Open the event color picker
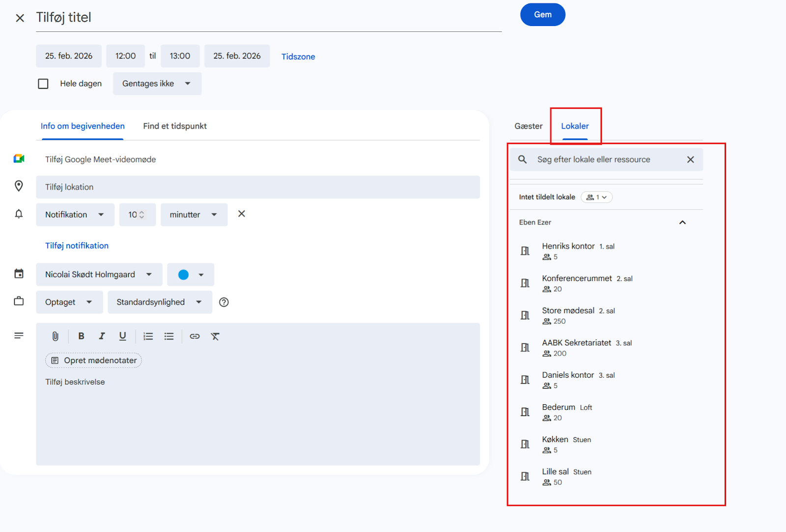786x532 pixels. pos(191,275)
